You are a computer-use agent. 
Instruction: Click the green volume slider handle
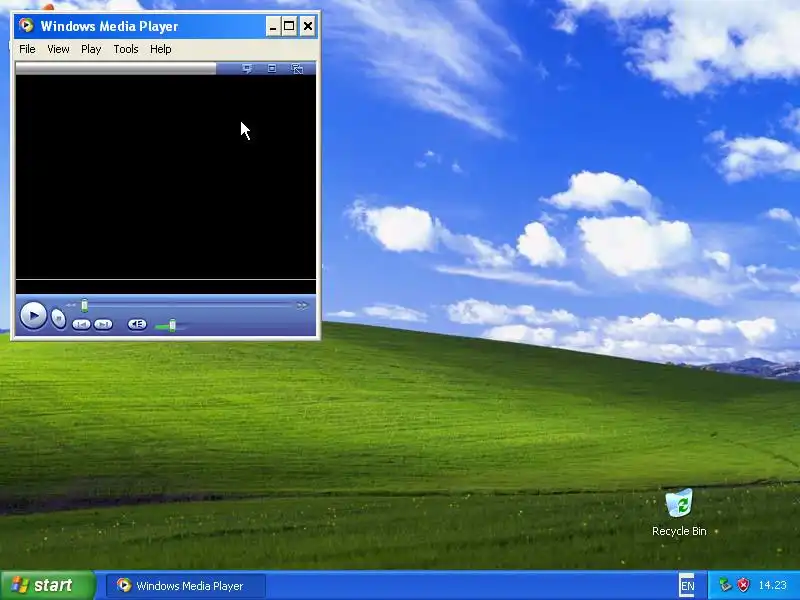click(x=172, y=325)
